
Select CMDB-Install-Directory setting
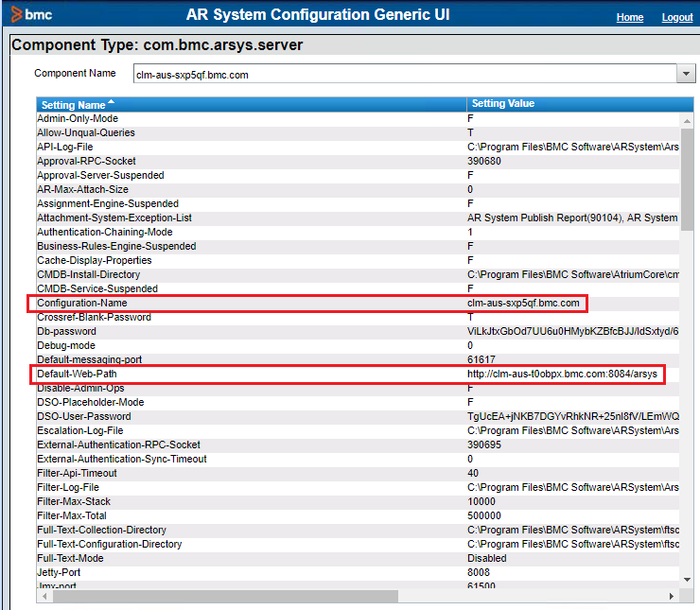coord(88,275)
